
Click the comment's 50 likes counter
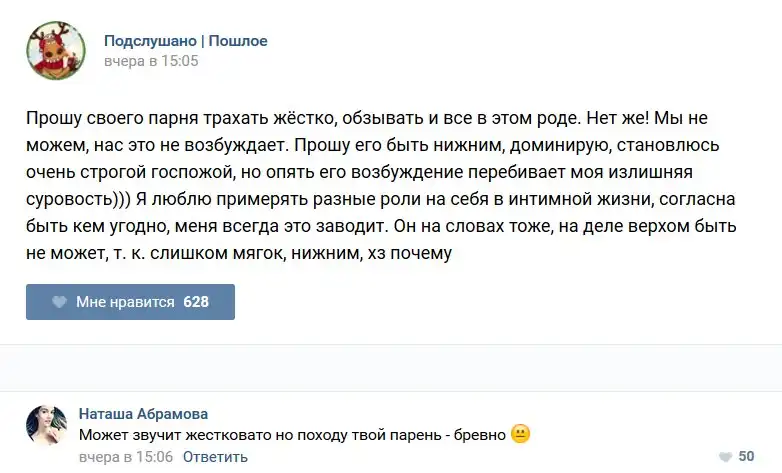click(746, 456)
